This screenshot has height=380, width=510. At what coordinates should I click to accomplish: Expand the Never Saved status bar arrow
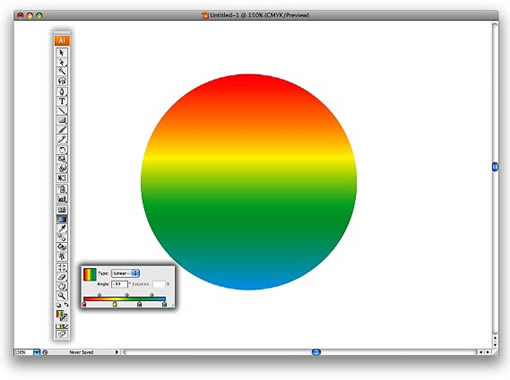(117, 352)
